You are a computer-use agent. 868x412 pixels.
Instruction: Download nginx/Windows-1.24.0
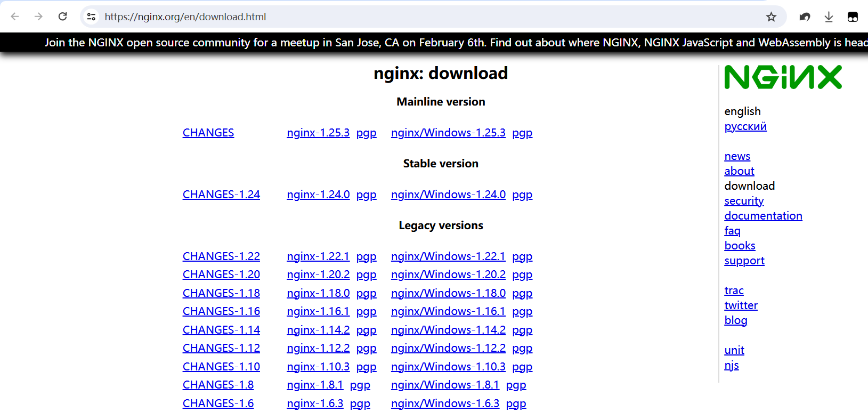(448, 195)
